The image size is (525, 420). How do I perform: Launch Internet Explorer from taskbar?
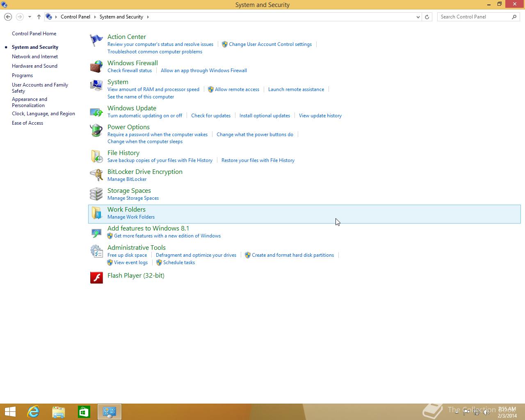tap(33, 412)
